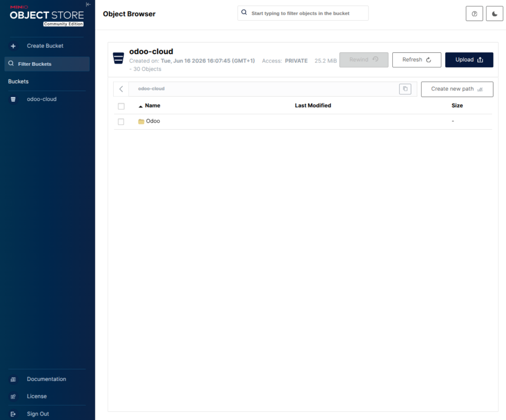Click odoo-cloud in the breadcrumb path
This screenshot has height=420, width=506.
(x=151, y=89)
